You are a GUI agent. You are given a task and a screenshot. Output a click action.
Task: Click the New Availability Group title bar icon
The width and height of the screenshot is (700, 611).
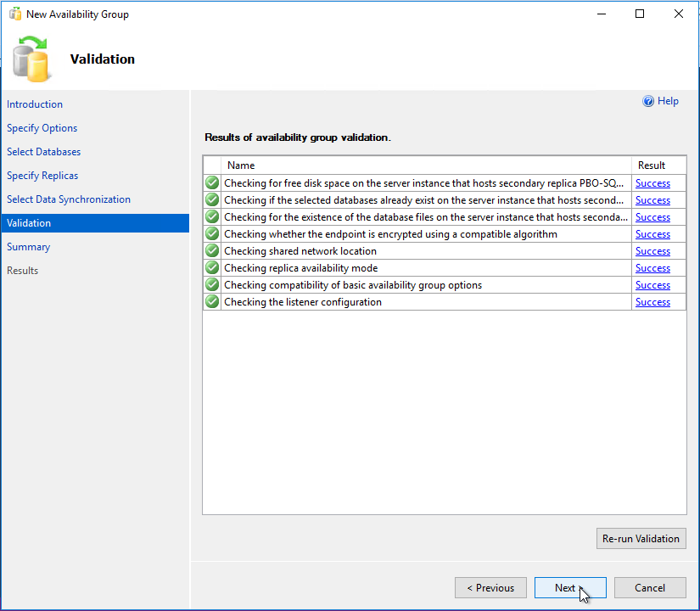(x=14, y=14)
